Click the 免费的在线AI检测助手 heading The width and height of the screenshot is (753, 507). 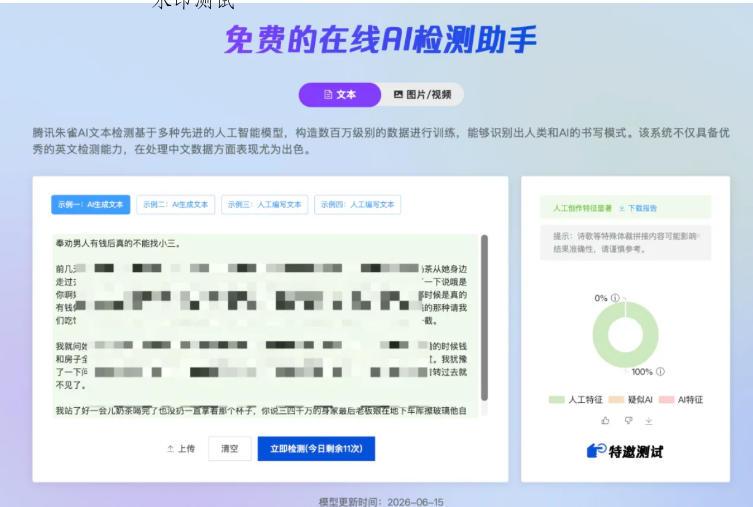[x=380, y=39]
